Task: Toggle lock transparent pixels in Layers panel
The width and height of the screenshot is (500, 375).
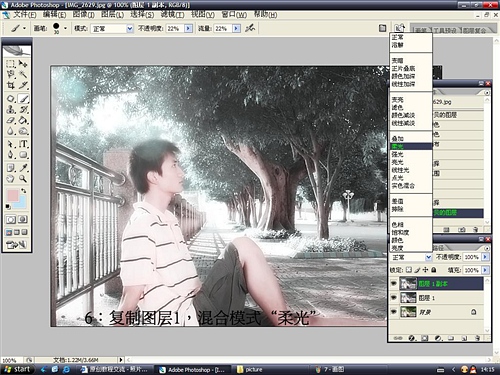Action: pos(409,270)
